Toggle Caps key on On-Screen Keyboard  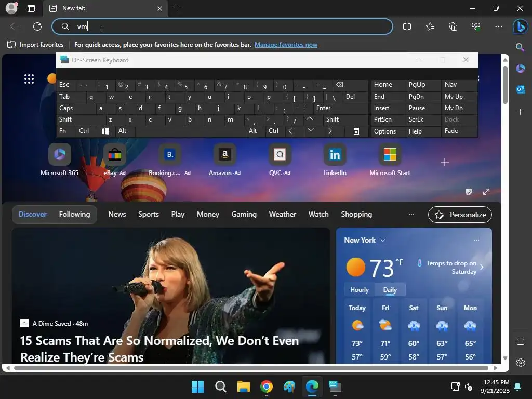(x=76, y=108)
